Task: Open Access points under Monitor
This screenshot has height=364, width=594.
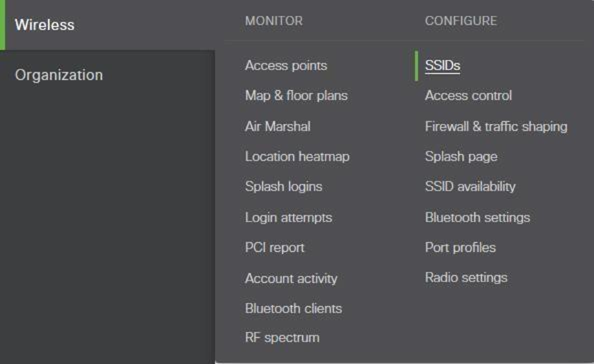Action: (286, 66)
